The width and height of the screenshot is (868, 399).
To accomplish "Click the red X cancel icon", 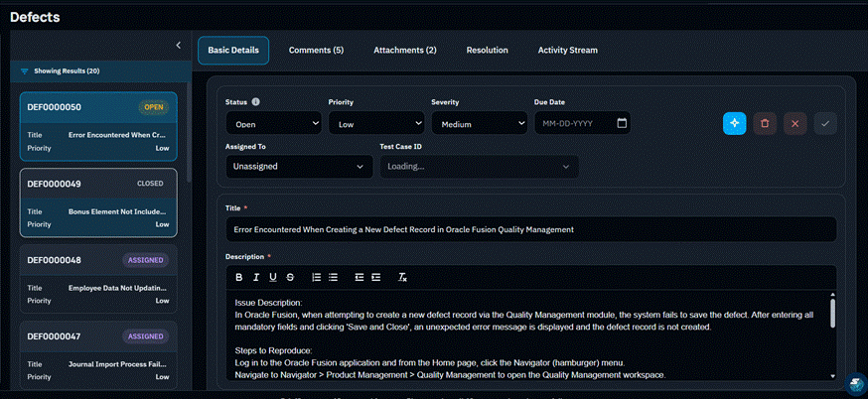I will tap(795, 123).
